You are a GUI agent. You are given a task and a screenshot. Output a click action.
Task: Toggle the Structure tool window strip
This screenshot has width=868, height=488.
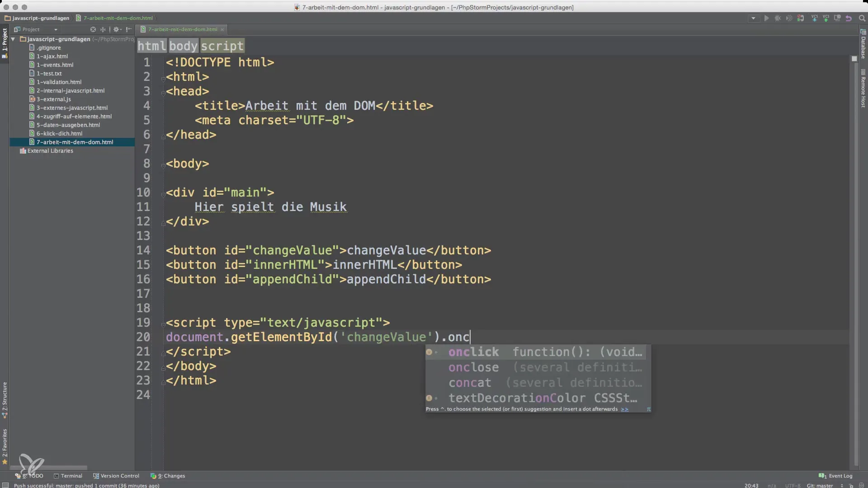[x=5, y=400]
